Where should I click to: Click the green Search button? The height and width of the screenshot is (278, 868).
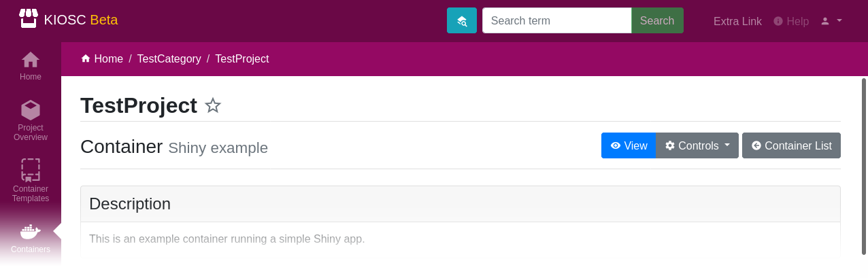click(657, 20)
